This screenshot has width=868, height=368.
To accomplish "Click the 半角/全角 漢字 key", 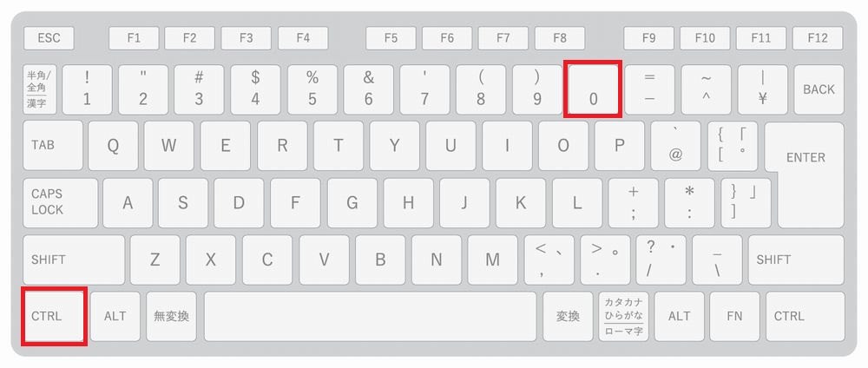I will [39, 89].
